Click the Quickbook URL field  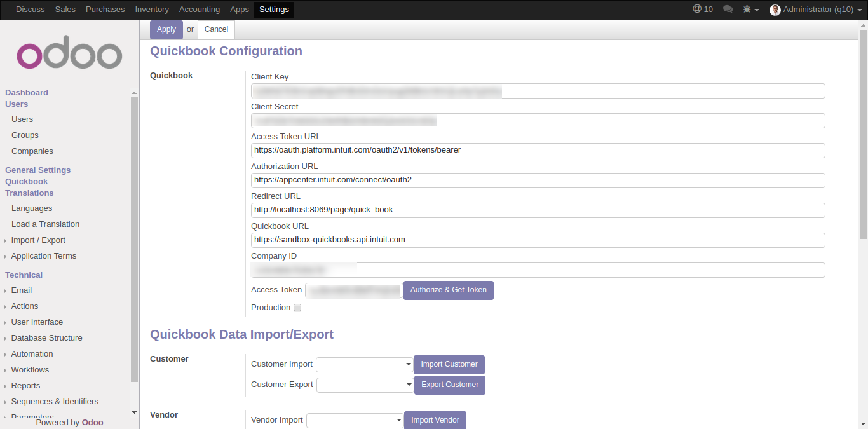[x=538, y=240]
